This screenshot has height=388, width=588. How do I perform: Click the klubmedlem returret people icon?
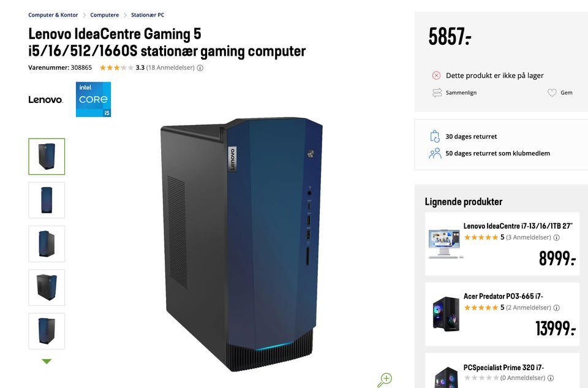coord(435,153)
